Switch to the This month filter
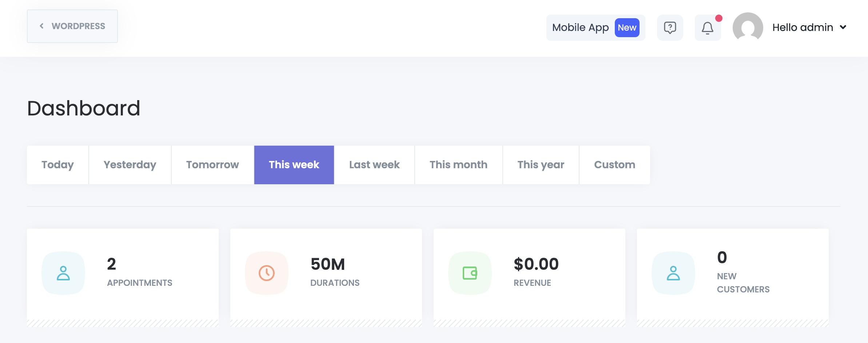The height and width of the screenshot is (343, 868). pyautogui.click(x=458, y=165)
